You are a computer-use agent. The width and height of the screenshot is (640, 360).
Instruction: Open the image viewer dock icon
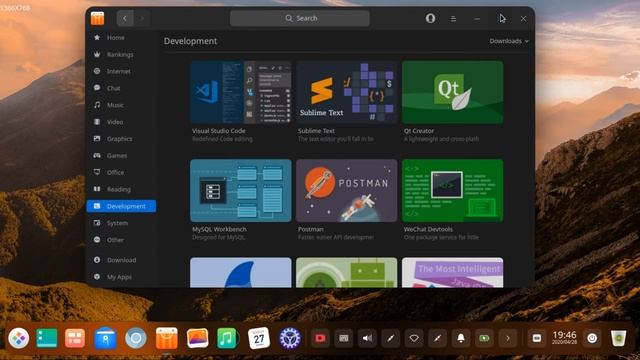click(x=198, y=338)
